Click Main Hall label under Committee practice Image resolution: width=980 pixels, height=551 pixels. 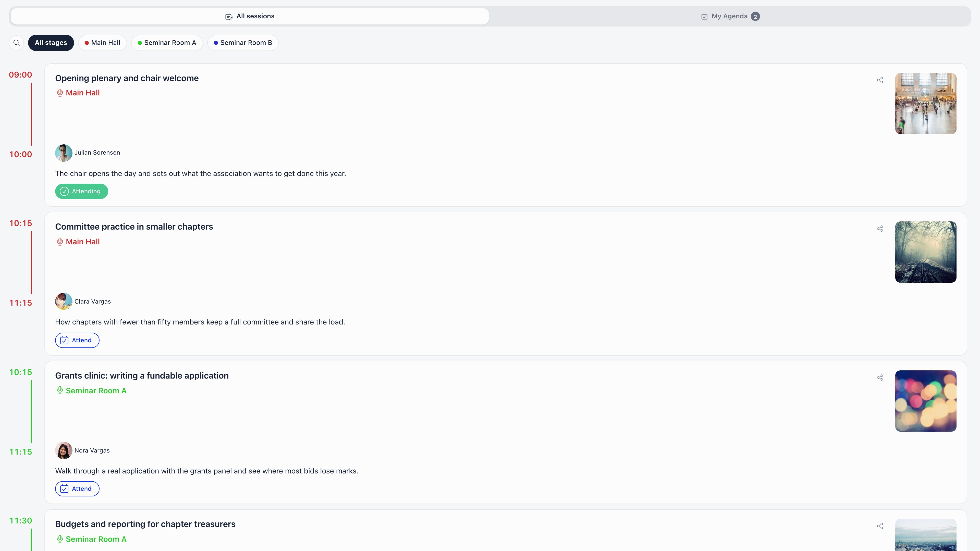pos(82,242)
